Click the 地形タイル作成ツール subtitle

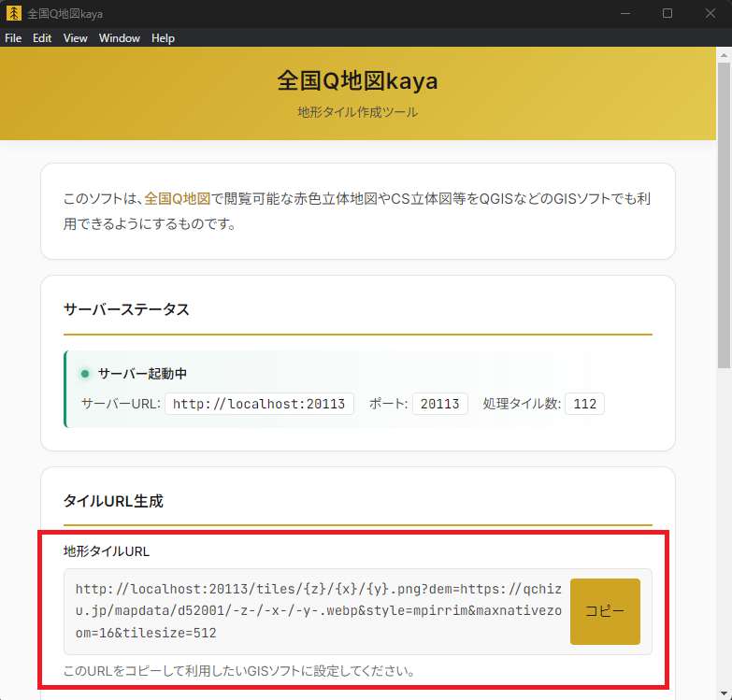(358, 112)
